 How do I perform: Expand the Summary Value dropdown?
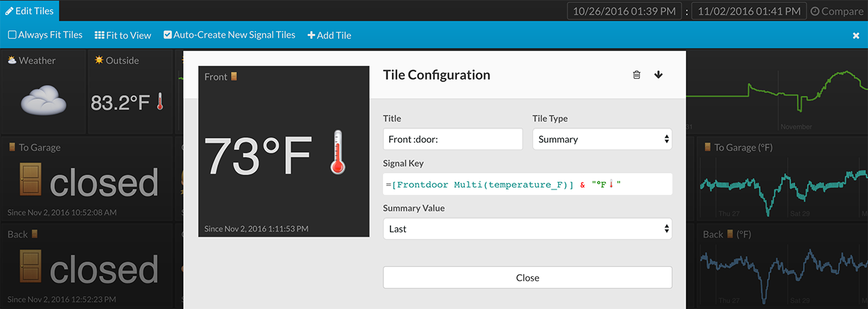[527, 229]
